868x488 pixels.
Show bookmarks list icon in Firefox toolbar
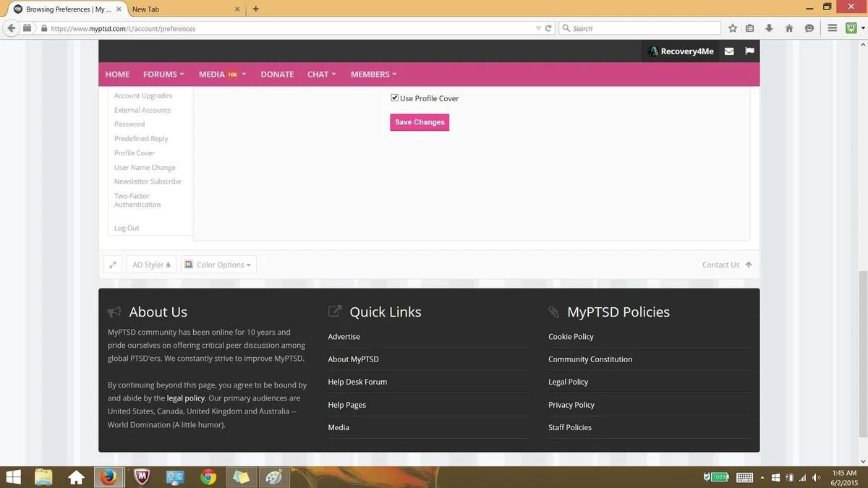point(750,28)
